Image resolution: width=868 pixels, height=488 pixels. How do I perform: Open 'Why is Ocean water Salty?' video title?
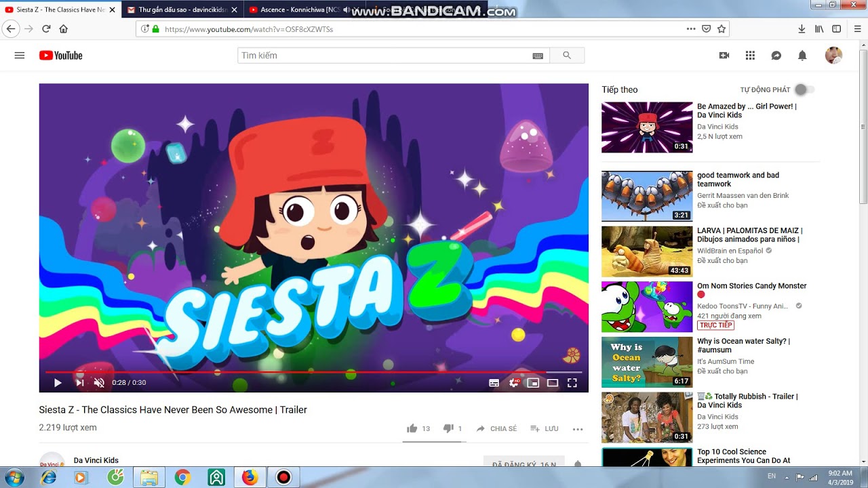(x=744, y=346)
